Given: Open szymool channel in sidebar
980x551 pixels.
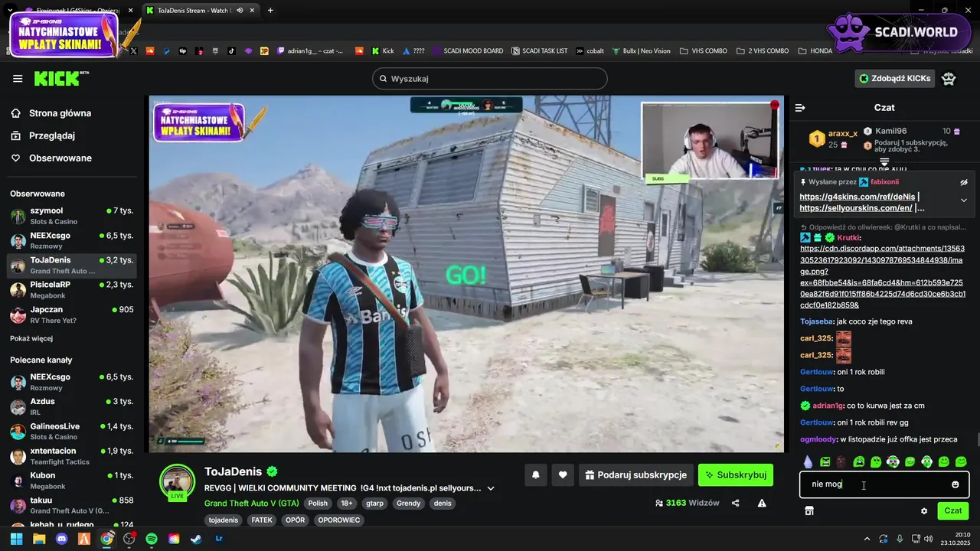Looking at the screenshot, I should [72, 215].
